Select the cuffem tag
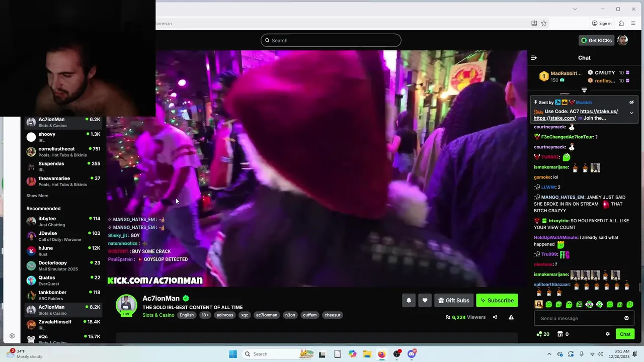The width and height of the screenshot is (644, 362). pyautogui.click(x=310, y=315)
